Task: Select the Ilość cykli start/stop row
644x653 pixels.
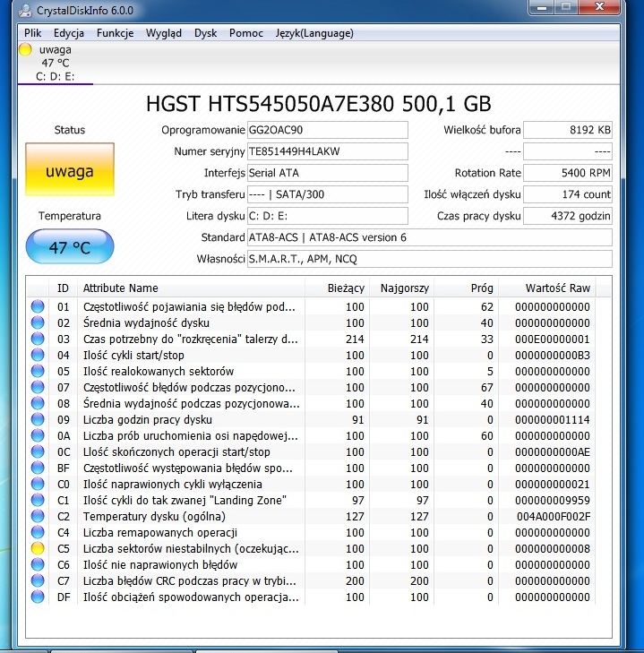Action: point(312,355)
